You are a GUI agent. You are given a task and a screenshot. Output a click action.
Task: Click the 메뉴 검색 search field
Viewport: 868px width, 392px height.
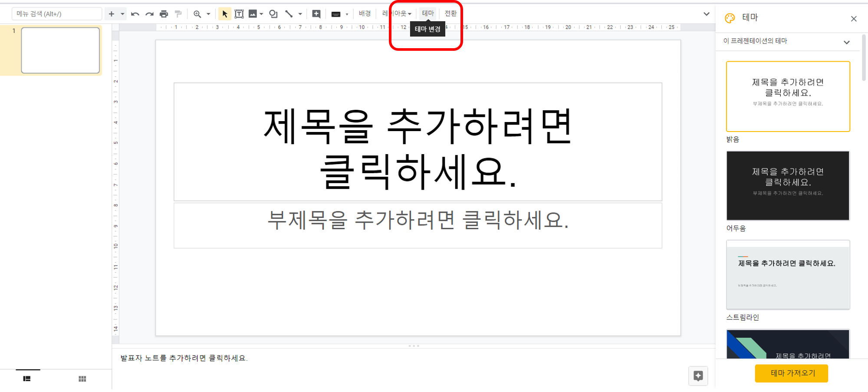tap(57, 14)
